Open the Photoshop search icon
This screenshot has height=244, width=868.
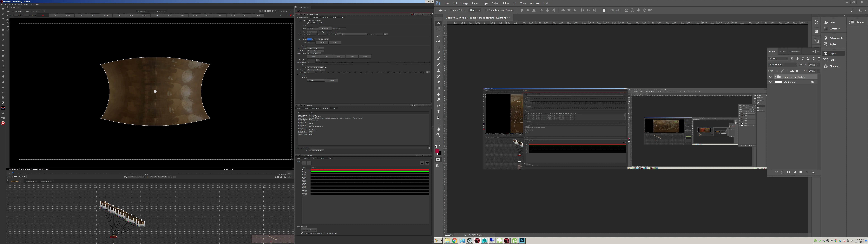[853, 10]
